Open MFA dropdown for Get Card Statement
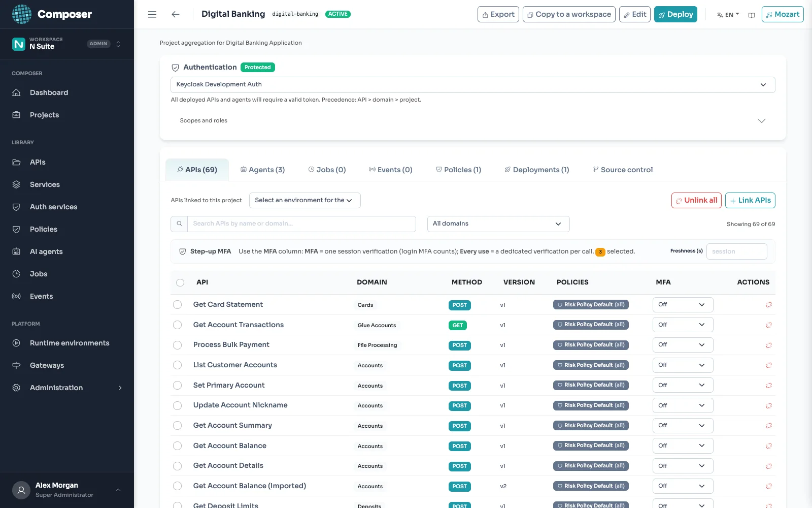The width and height of the screenshot is (812, 508). (x=683, y=305)
